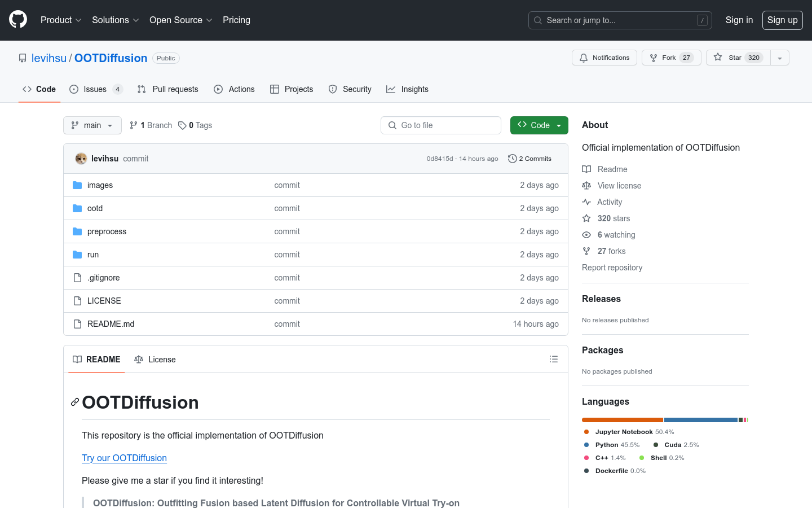
Task: Click the Python language bar segment
Action: 701,420
